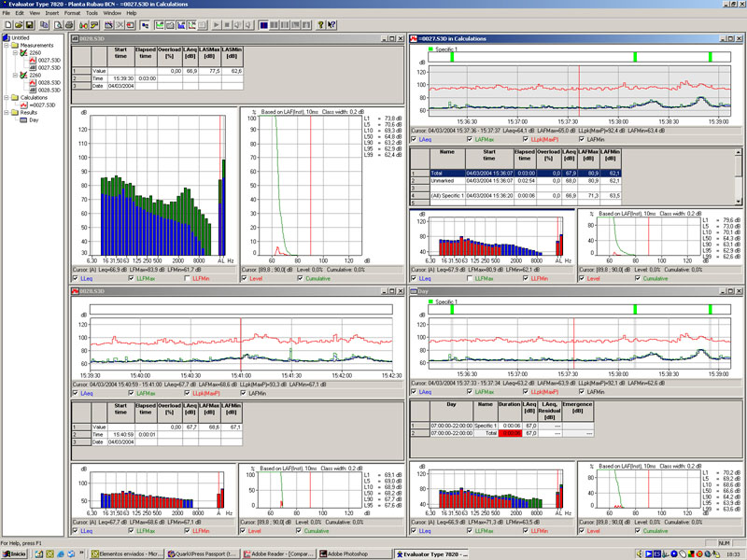747x560 pixels.
Task: Toggle LAFMax checkbox in Day window profile
Action: point(470,392)
